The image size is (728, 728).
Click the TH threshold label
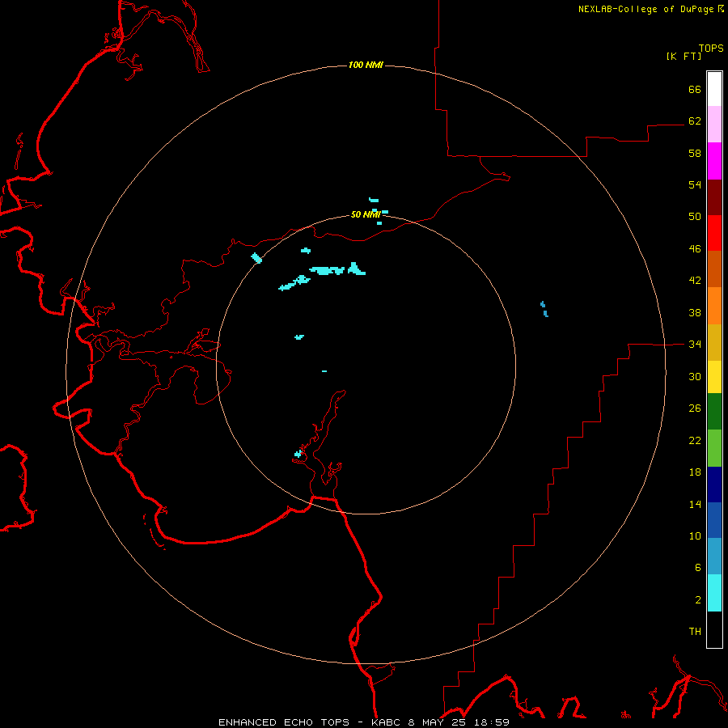tap(695, 632)
